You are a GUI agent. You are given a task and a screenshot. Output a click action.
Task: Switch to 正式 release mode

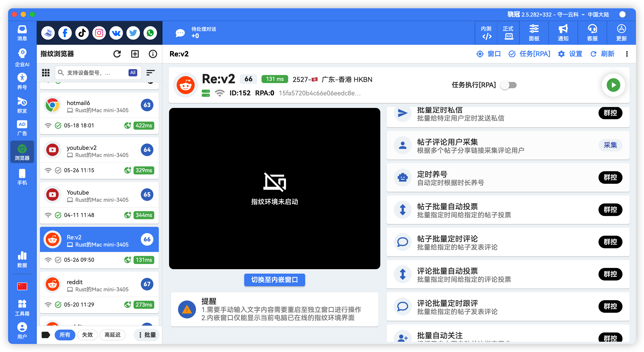[x=508, y=33]
